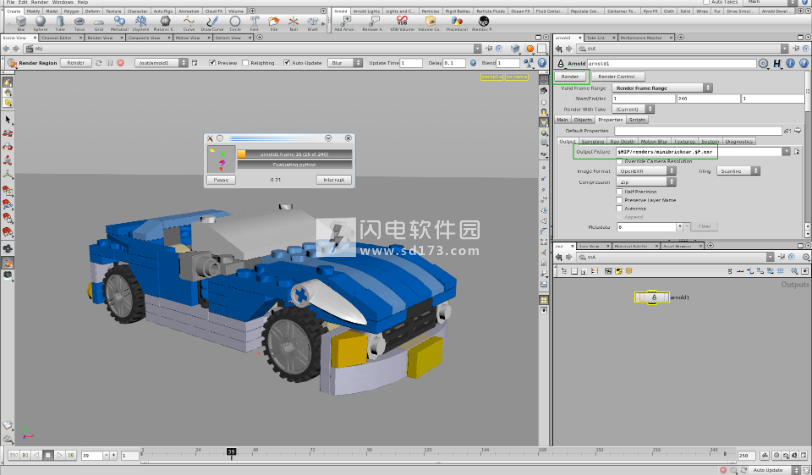Screen dimensions: 812x475
Task: Click the Add Arnold shelf tool
Action: 345,23
